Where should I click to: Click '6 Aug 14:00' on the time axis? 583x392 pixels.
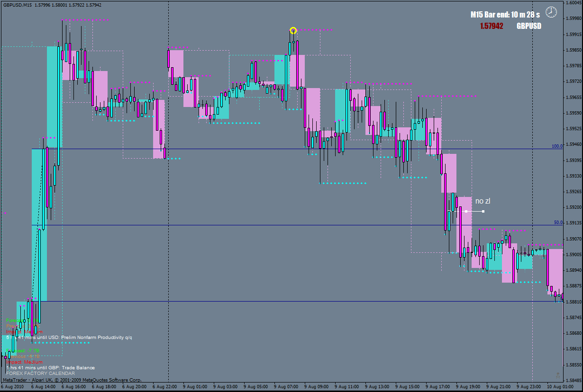(x=43, y=386)
